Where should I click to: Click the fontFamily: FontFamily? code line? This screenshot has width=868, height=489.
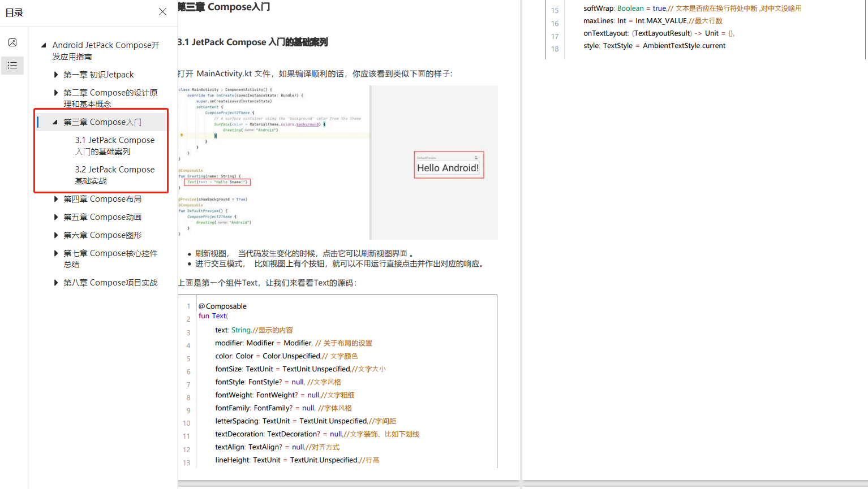click(x=283, y=408)
